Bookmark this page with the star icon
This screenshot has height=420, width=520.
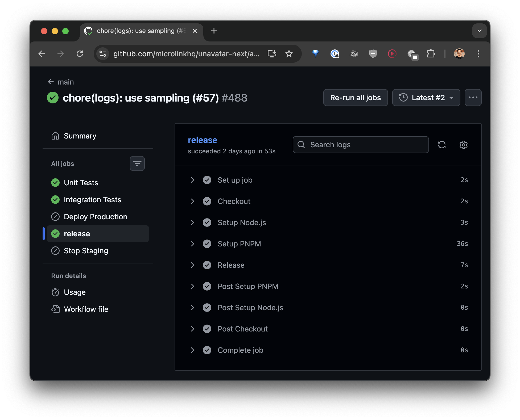289,54
